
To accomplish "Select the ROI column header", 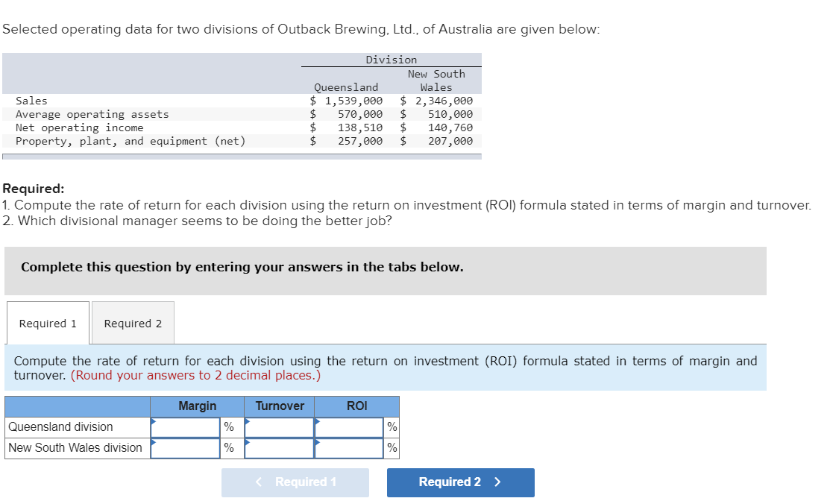I will click(x=357, y=406).
